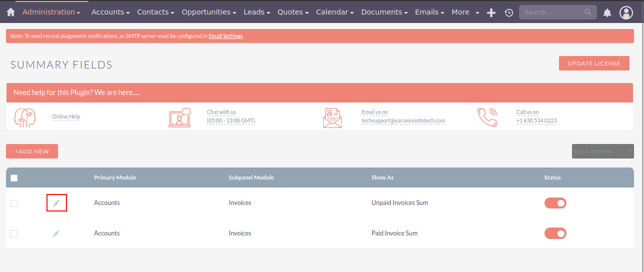The width and height of the screenshot is (644, 272).
Task: Click the chat support computer icon
Action: pyautogui.click(x=179, y=117)
